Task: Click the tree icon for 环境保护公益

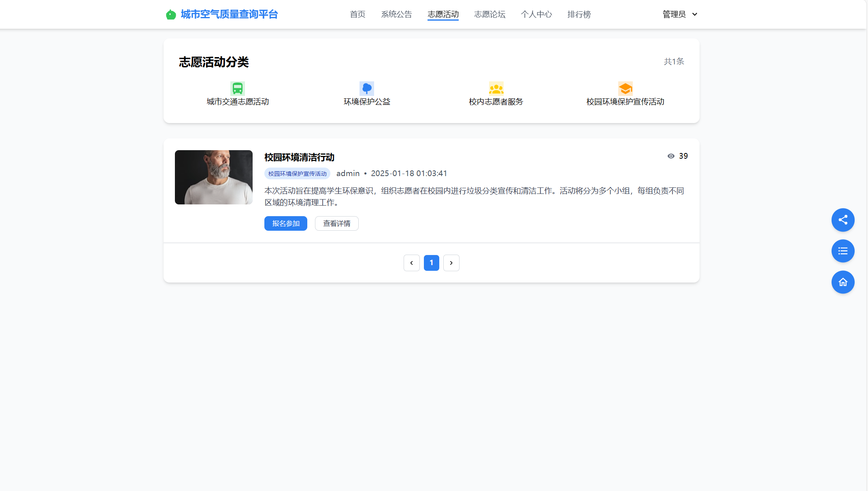Action: click(367, 88)
